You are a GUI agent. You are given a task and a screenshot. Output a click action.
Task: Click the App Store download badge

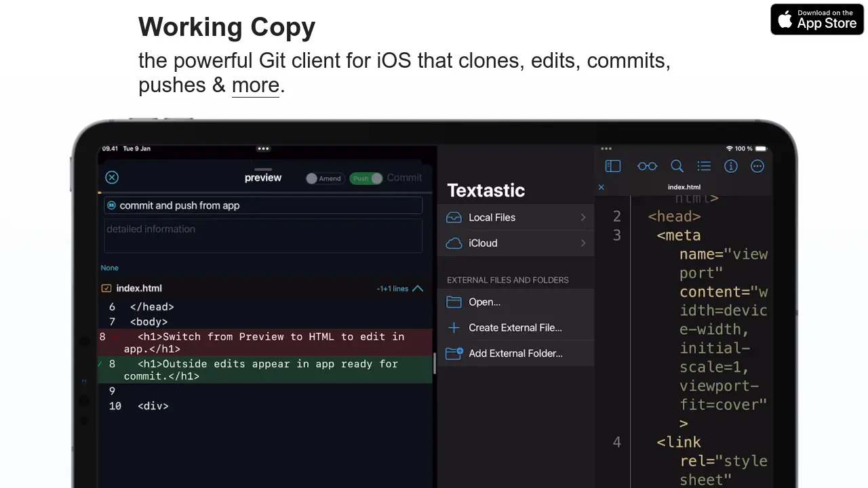pos(816,19)
